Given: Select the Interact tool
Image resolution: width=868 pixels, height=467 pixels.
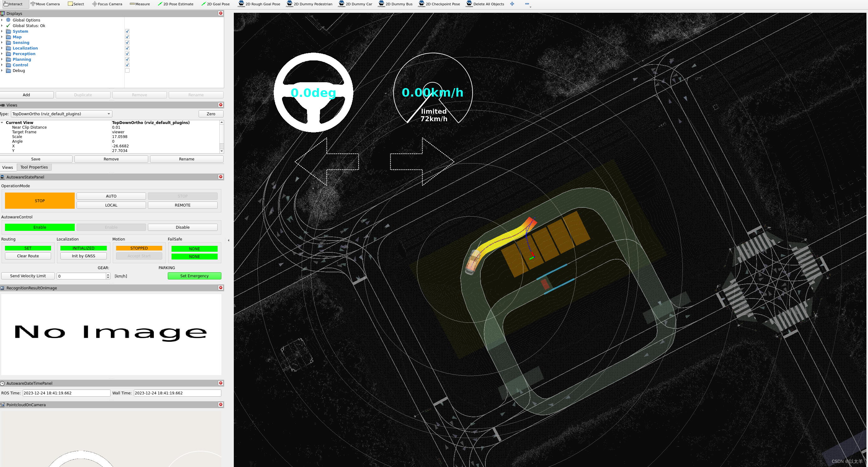Looking at the screenshot, I should click(13, 4).
